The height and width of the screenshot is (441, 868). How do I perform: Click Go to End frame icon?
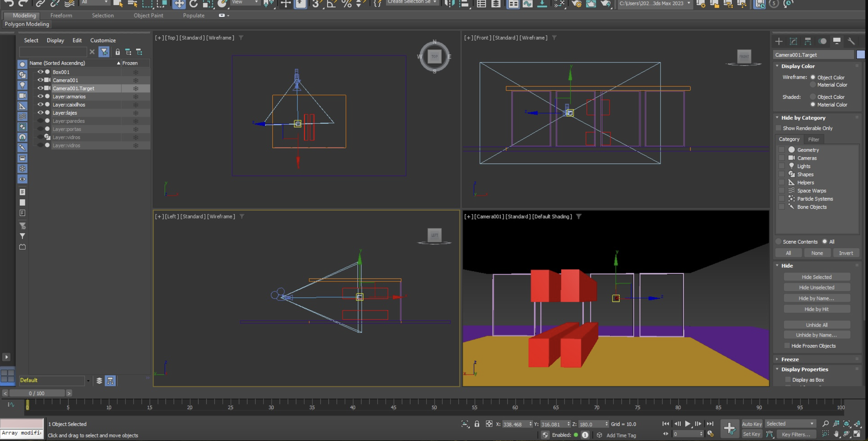point(710,424)
